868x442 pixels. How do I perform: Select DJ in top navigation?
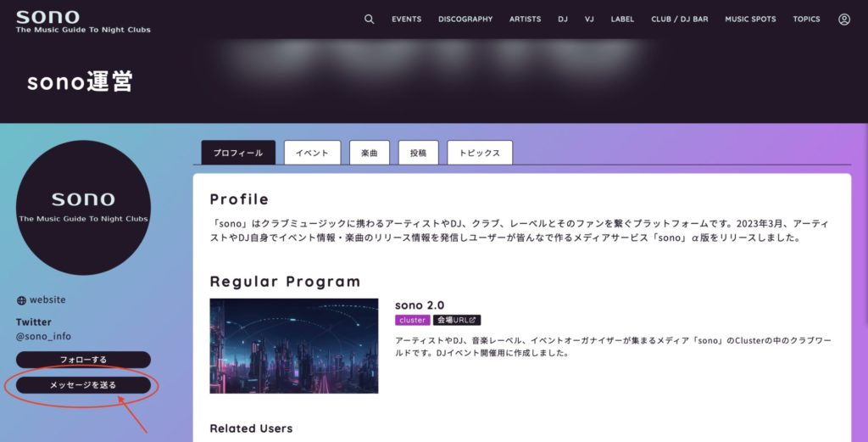tap(563, 20)
